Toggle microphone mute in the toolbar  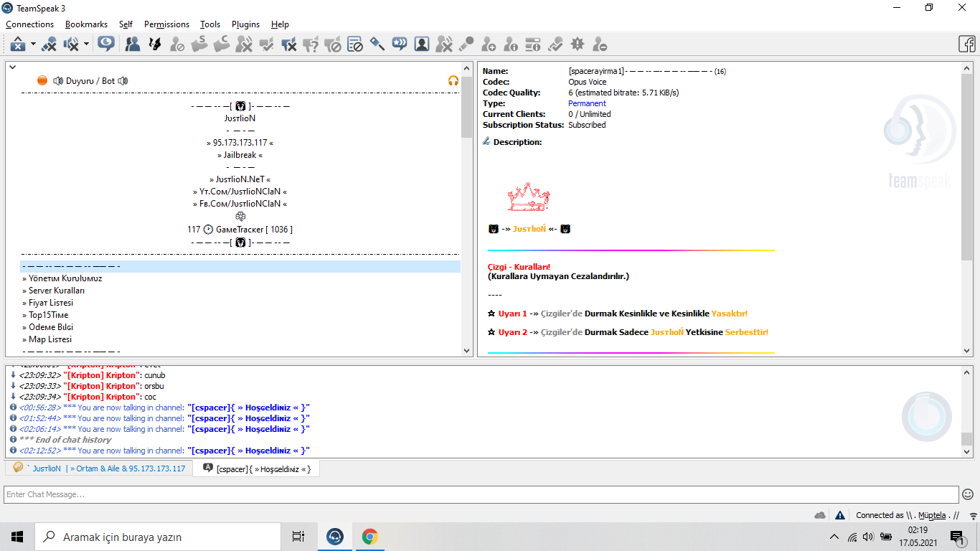(x=50, y=44)
